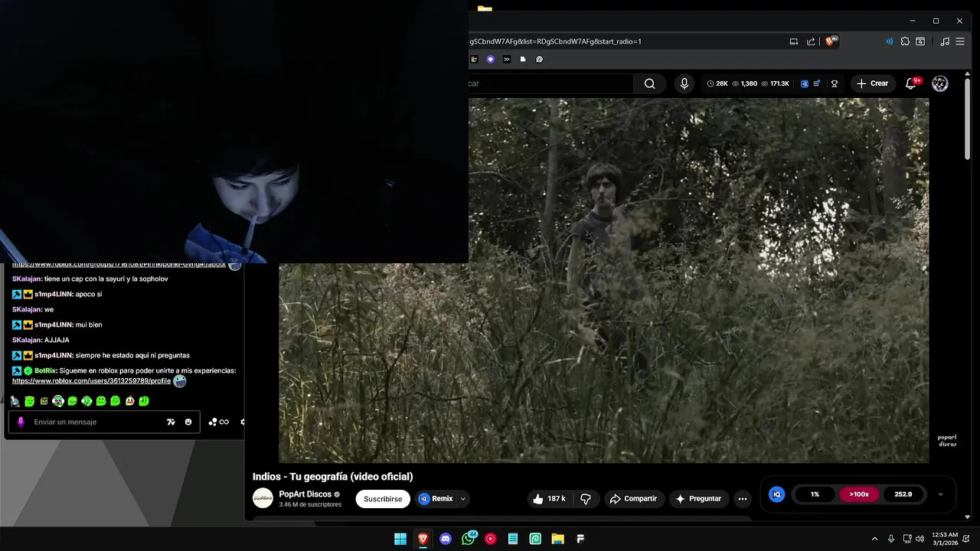Image resolution: width=980 pixels, height=551 pixels.
Task: Select the orange-beaked duck emote
Action: (129, 401)
